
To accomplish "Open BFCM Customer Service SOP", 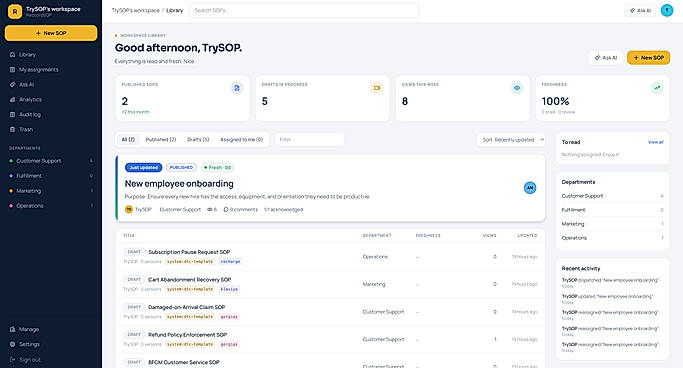I will click(183, 362).
